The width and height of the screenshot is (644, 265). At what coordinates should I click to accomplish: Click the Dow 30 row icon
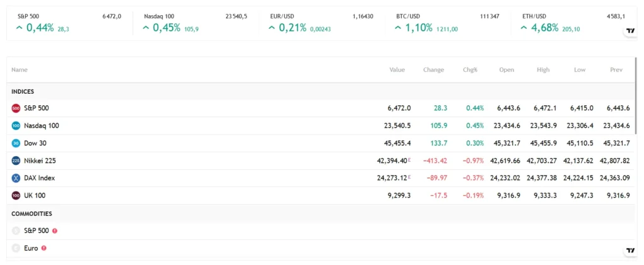[x=16, y=144]
